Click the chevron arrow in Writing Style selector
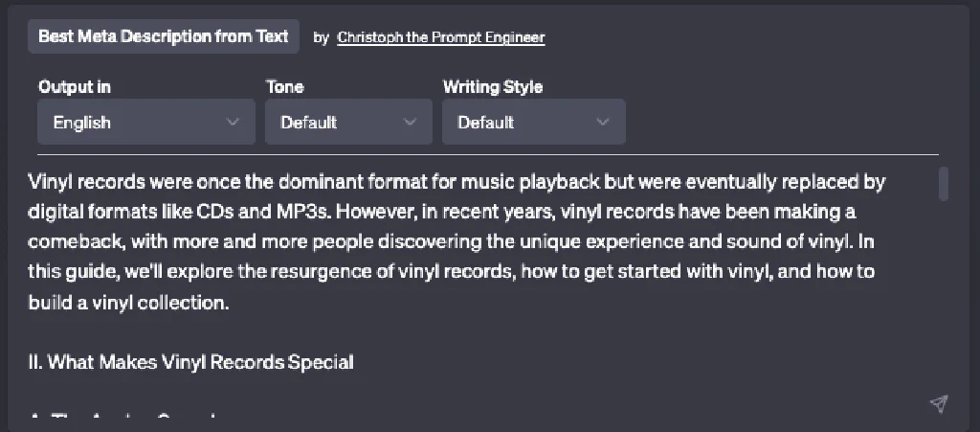This screenshot has width=980, height=432. (x=603, y=122)
